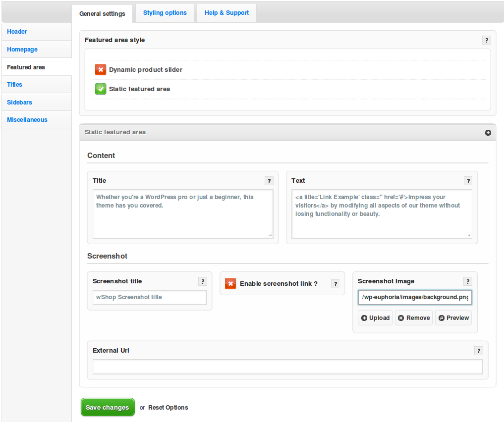Show help for External Url
This screenshot has height=422, width=504.
(478, 351)
